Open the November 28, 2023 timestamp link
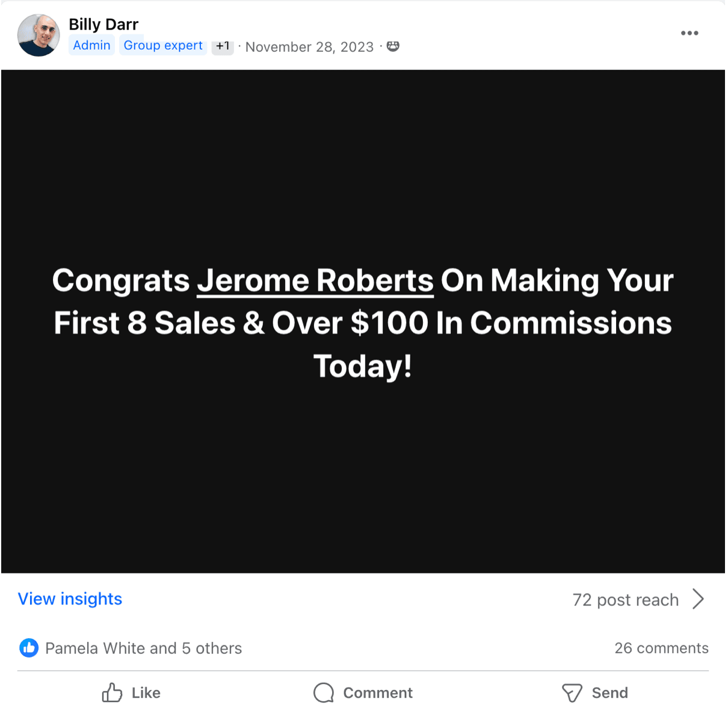The width and height of the screenshot is (728, 717). [309, 47]
